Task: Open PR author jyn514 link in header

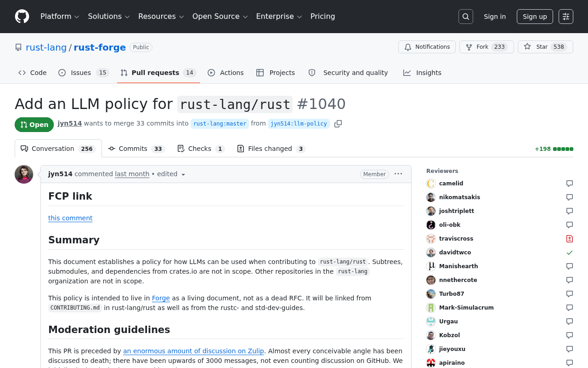Action: pos(70,123)
